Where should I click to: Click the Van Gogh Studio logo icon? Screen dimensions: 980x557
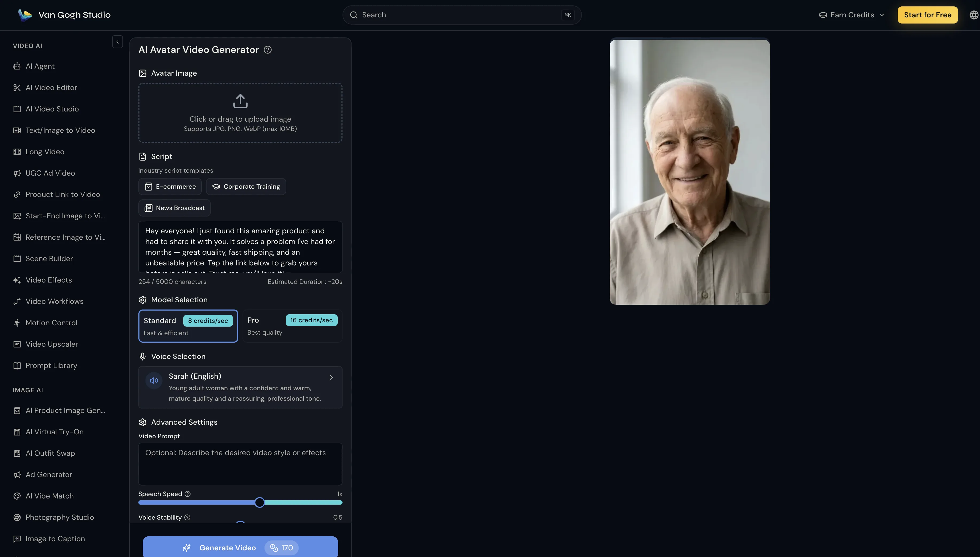tap(25, 15)
